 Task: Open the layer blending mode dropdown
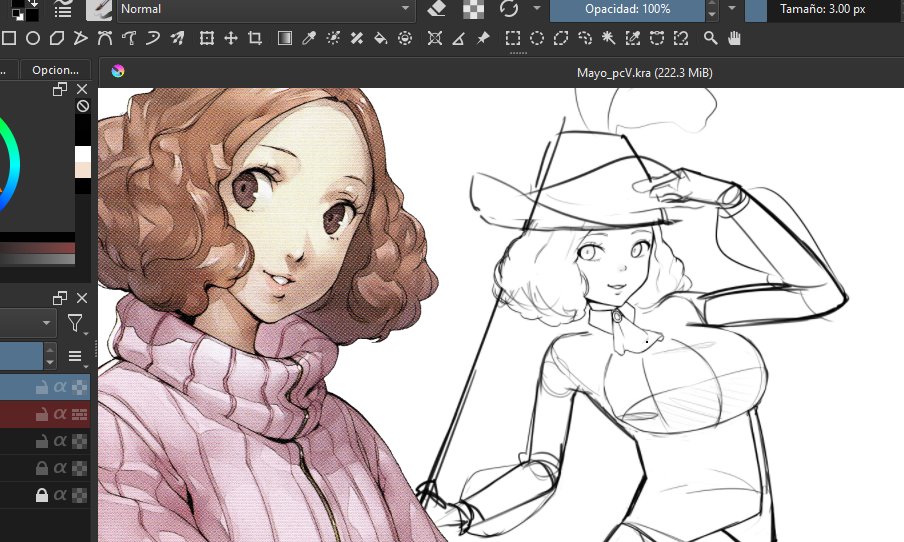(28, 323)
